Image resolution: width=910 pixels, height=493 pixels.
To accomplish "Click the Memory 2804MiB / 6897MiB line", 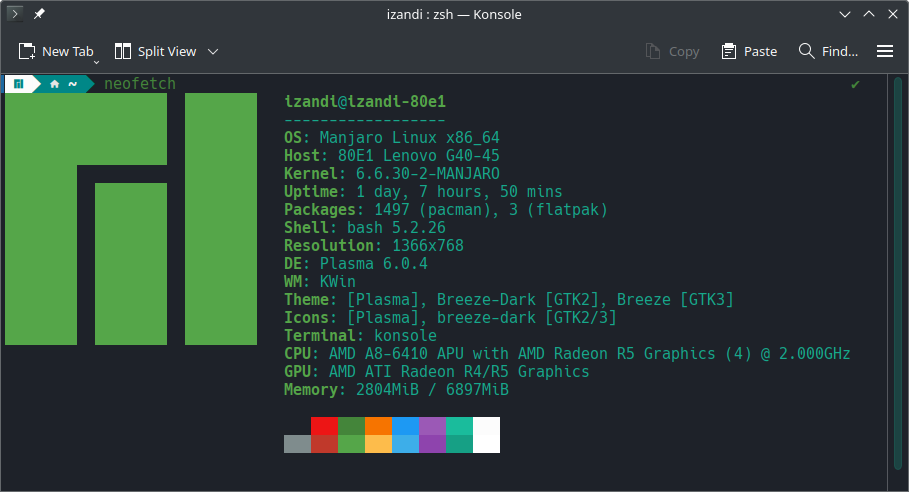I will 396,390.
